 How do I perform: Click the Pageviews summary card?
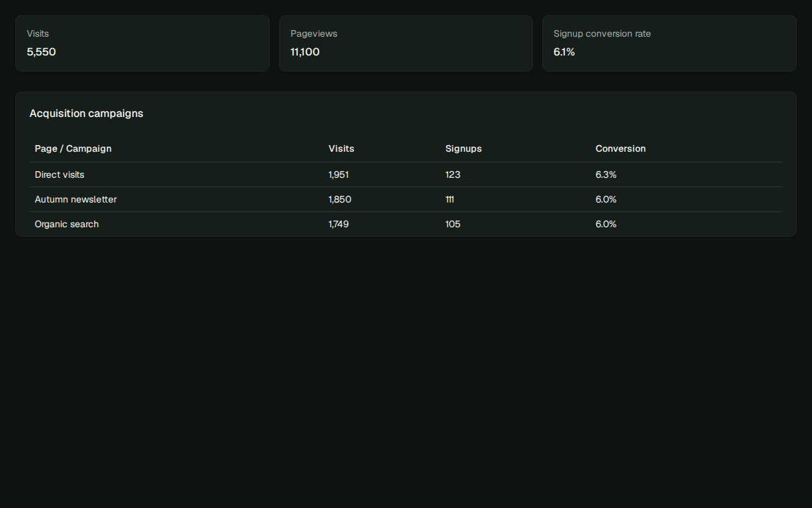point(406,43)
